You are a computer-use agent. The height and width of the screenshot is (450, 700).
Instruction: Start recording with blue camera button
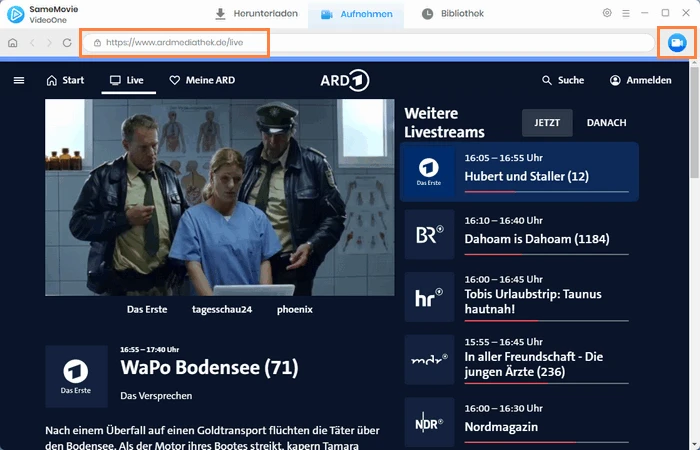(677, 43)
